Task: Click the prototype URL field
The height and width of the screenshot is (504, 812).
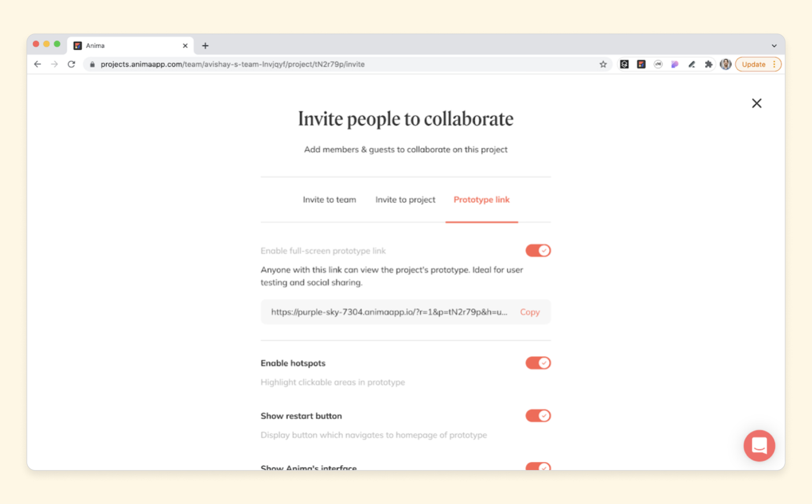Action: point(389,312)
